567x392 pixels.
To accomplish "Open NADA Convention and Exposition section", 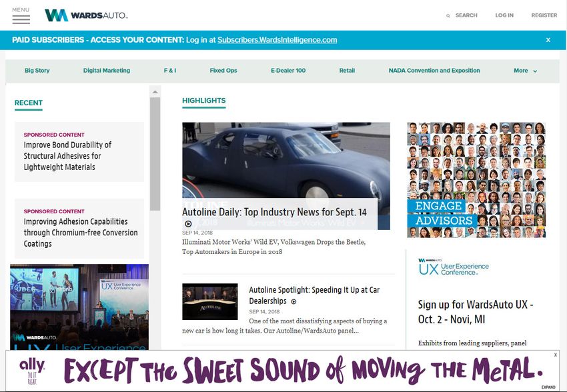I will click(x=434, y=71).
